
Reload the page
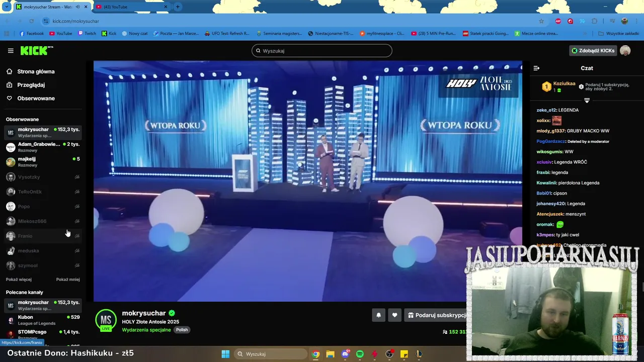tap(31, 21)
